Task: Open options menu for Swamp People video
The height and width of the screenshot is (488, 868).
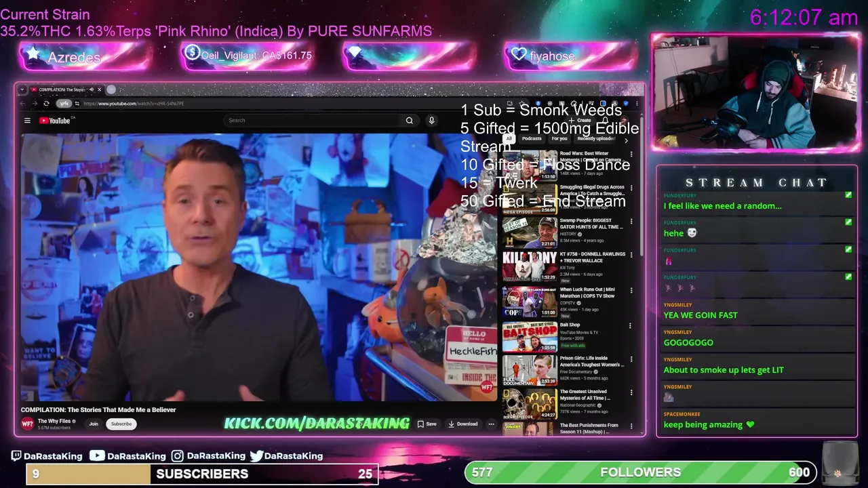Action: click(631, 222)
